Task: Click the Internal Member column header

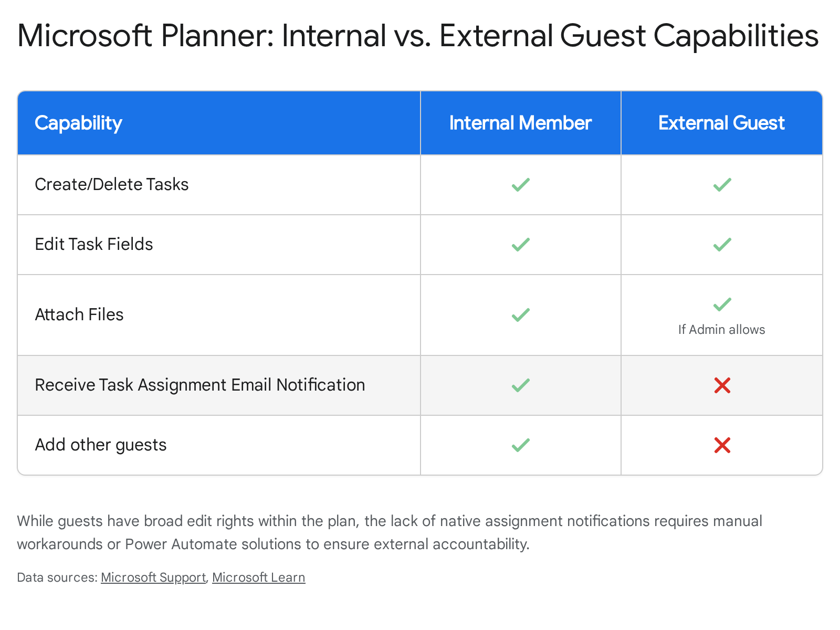Action: coord(520,123)
